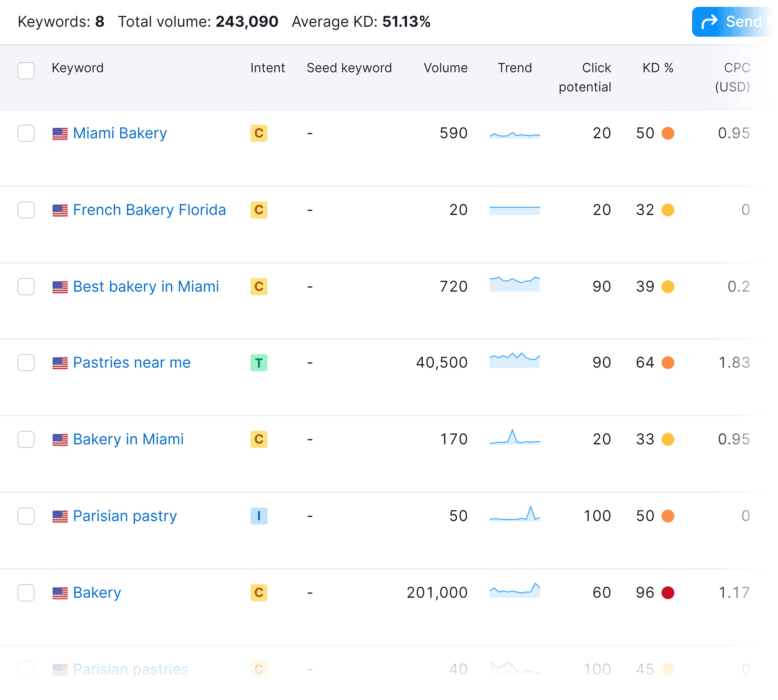This screenshot has height=700, width=778.
Task: Click the yellow KD dot for Bakery in Miami
Action: (x=669, y=439)
